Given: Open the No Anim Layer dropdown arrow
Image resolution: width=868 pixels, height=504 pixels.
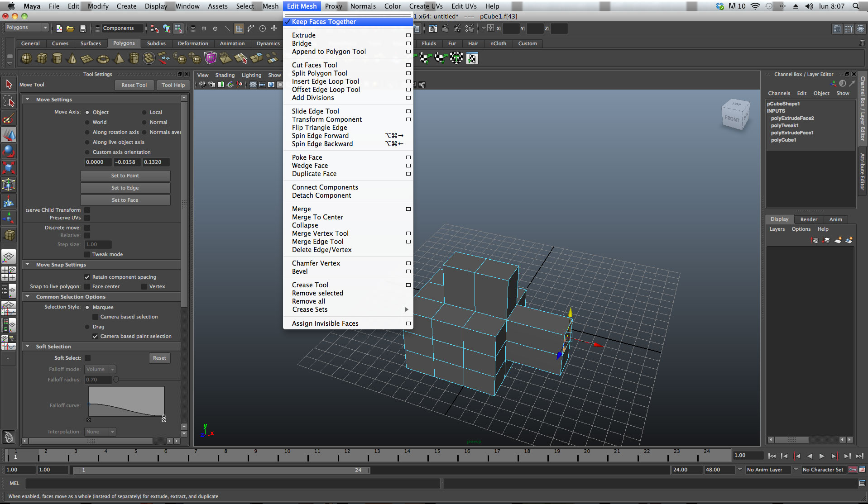Looking at the screenshot, I should [740, 470].
